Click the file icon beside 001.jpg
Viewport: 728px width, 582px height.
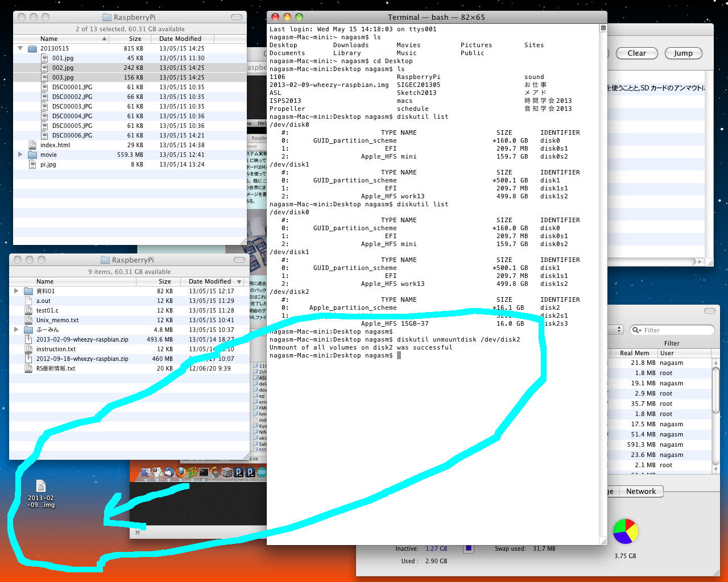click(x=45, y=58)
